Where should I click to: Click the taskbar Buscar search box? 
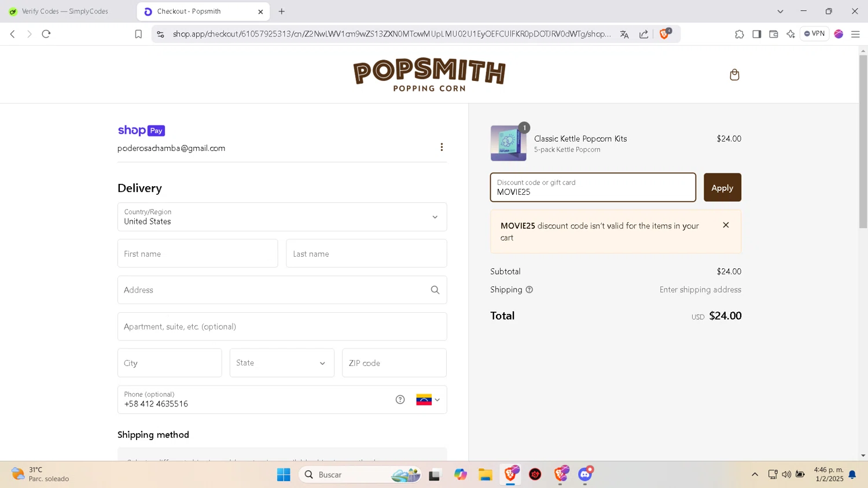click(x=359, y=475)
